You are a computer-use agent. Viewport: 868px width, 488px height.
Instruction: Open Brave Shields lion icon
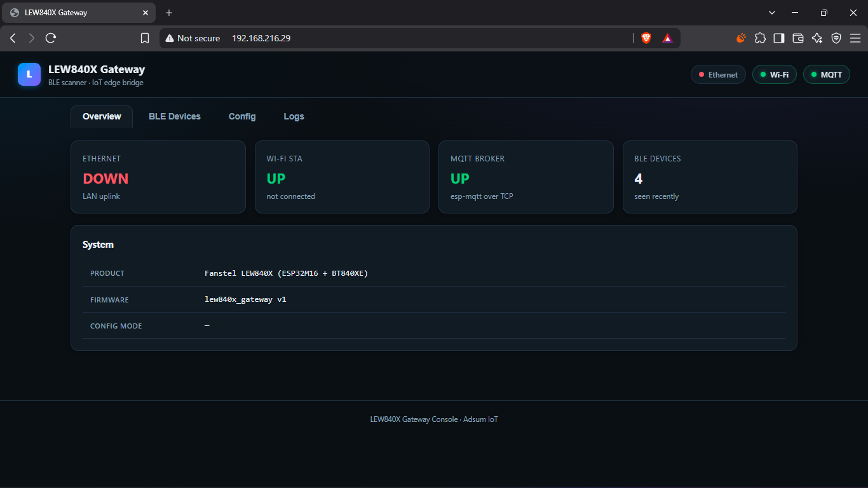(646, 38)
